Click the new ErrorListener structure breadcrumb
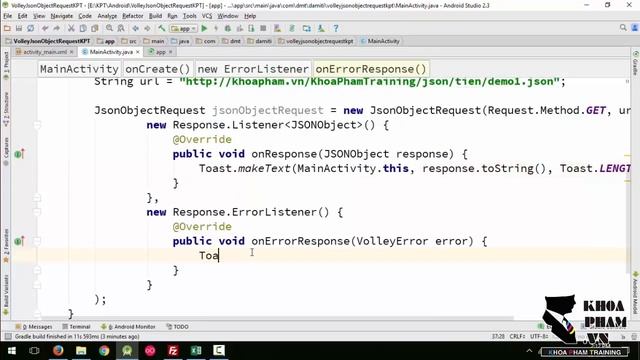The height and width of the screenshot is (360, 640). [x=253, y=69]
